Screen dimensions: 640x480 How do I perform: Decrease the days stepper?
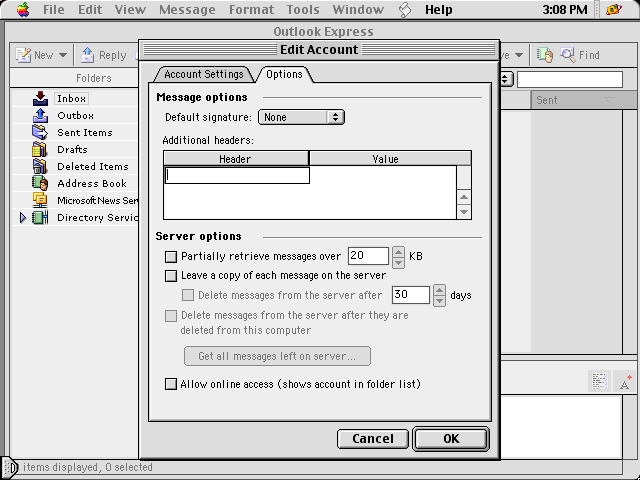(439, 301)
